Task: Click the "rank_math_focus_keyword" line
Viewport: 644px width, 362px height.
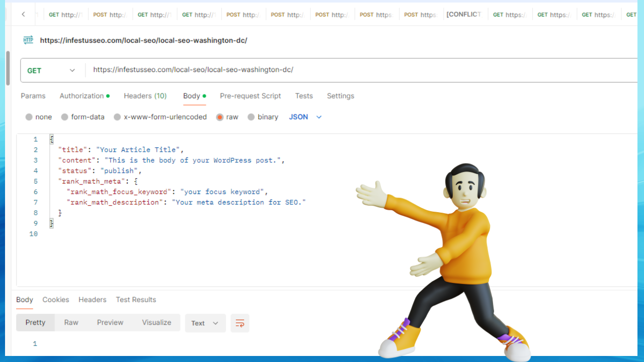Action: coord(168,192)
